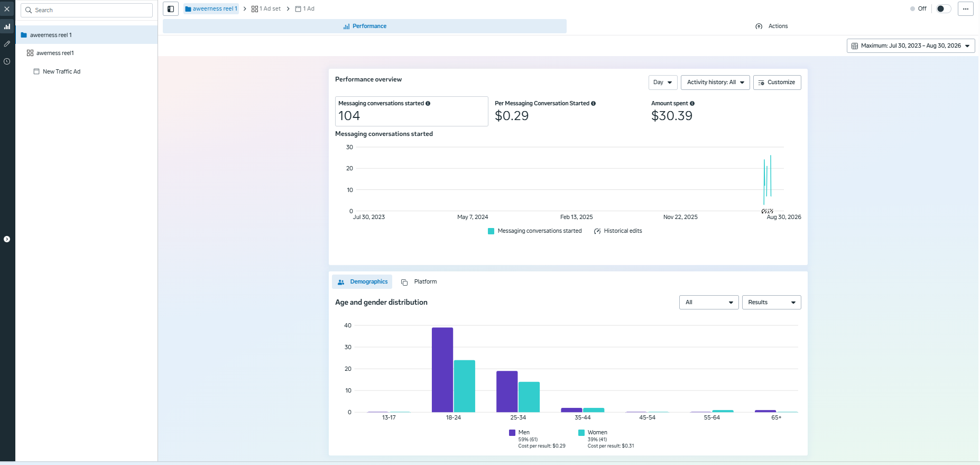Image resolution: width=980 pixels, height=465 pixels.
Task: Open the more options ellipsis button
Action: (966, 9)
